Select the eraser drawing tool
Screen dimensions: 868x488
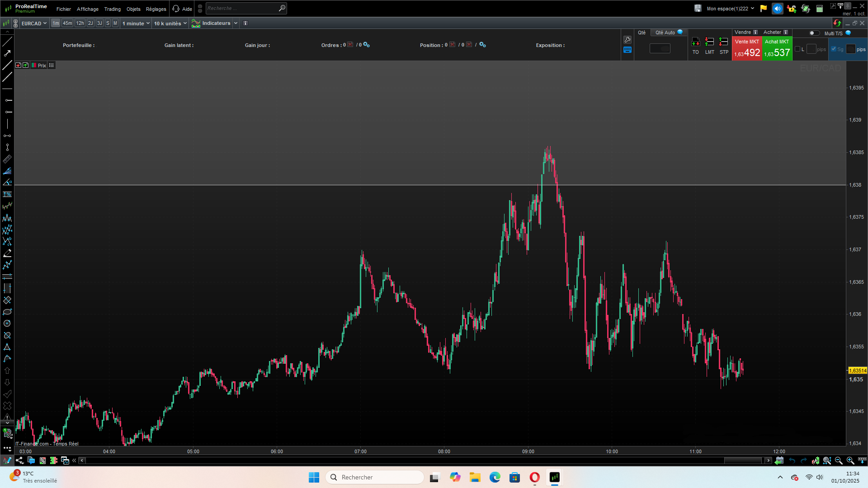[x=7, y=253]
